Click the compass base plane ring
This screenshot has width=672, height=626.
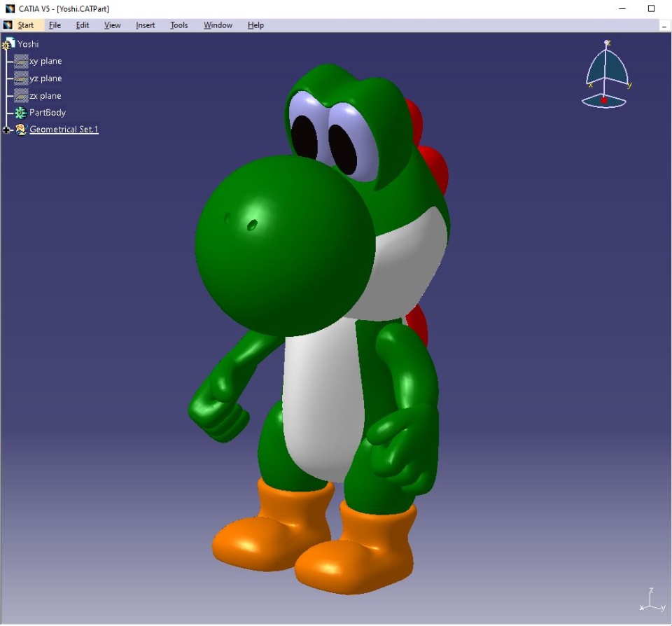tap(604, 102)
